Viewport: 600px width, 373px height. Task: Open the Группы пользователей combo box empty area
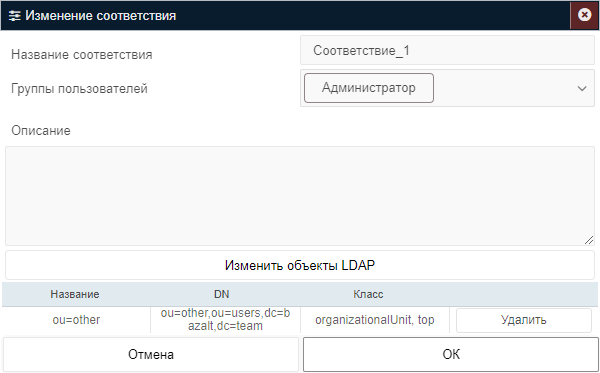[x=503, y=88]
